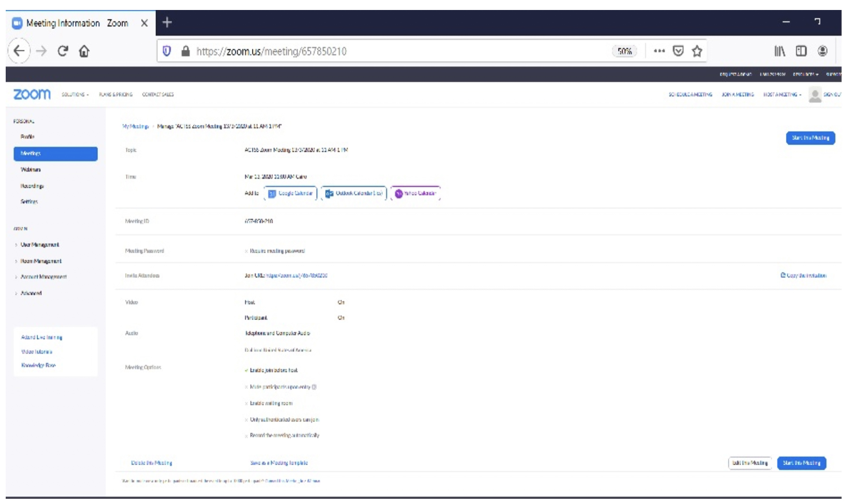Open the Firefox account icon
852x504 pixels.
(x=823, y=51)
